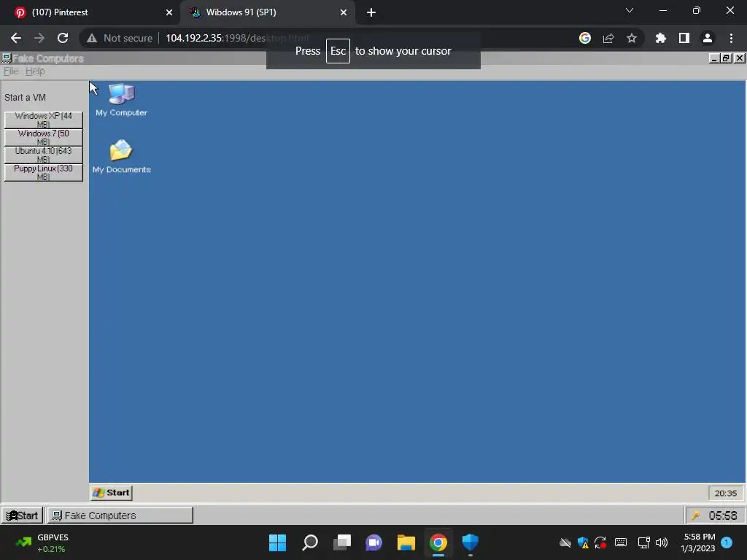Click the inner VM clock showing 20:35
Viewport: 747px width, 560px height.
tap(726, 494)
